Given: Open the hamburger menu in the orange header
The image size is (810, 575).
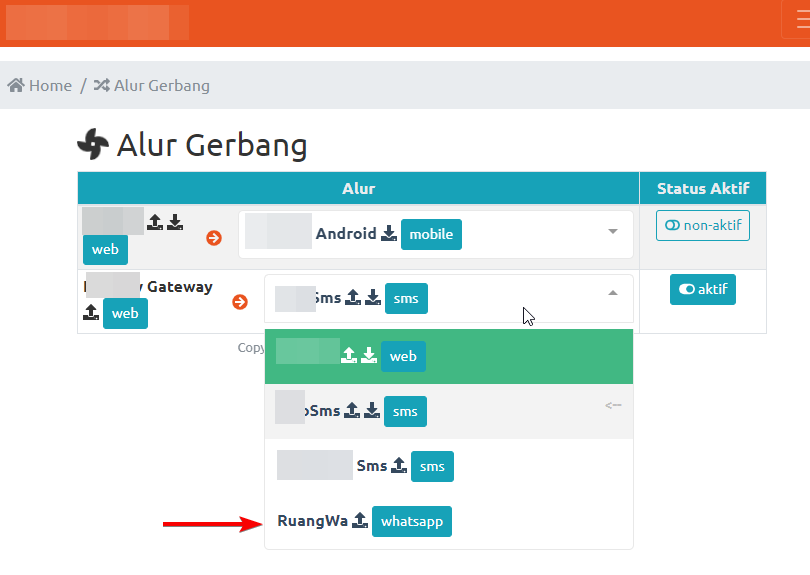Looking at the screenshot, I should tap(795, 22).
